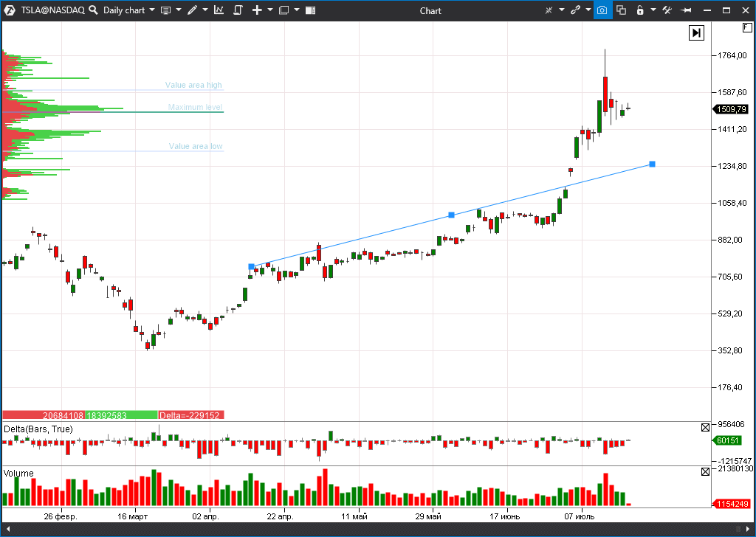Open chart settings with tools icon
This screenshot has height=537, width=756.
point(667,10)
